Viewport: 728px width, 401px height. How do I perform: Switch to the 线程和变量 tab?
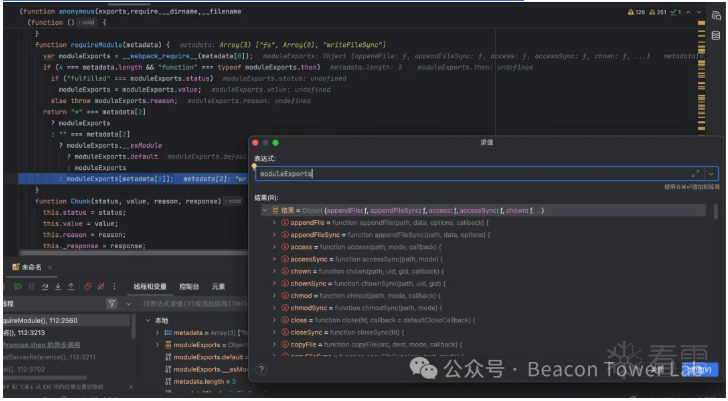point(150,287)
